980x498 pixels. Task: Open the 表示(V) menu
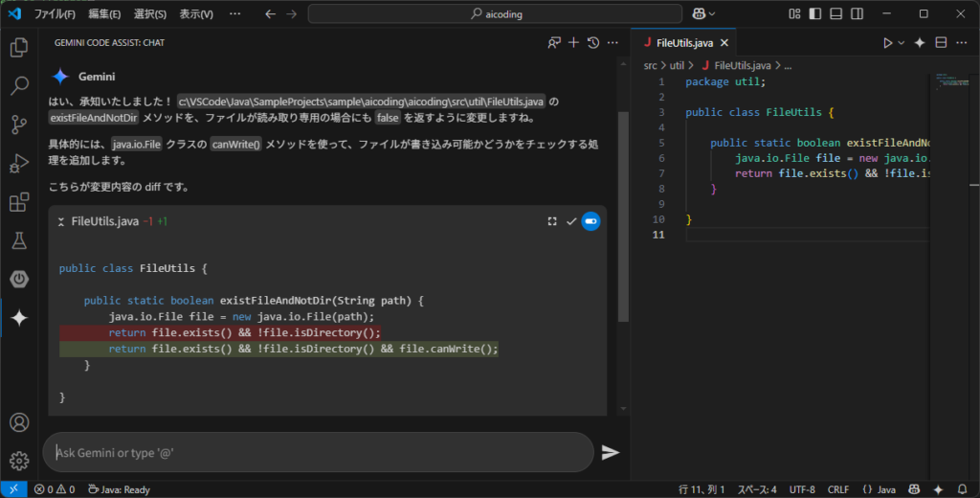click(196, 13)
